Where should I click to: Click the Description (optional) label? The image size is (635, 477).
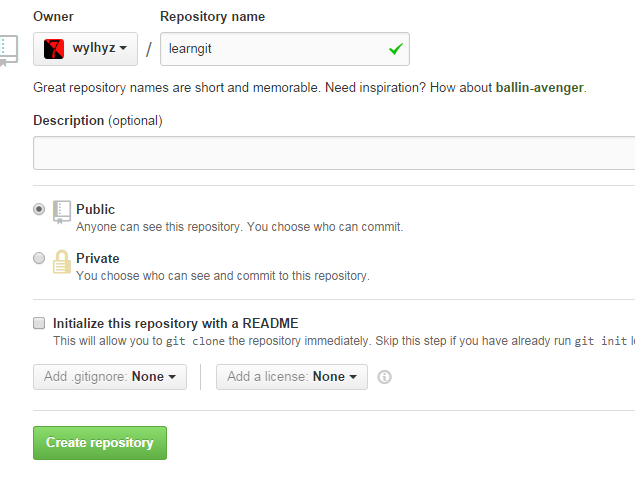coord(98,121)
